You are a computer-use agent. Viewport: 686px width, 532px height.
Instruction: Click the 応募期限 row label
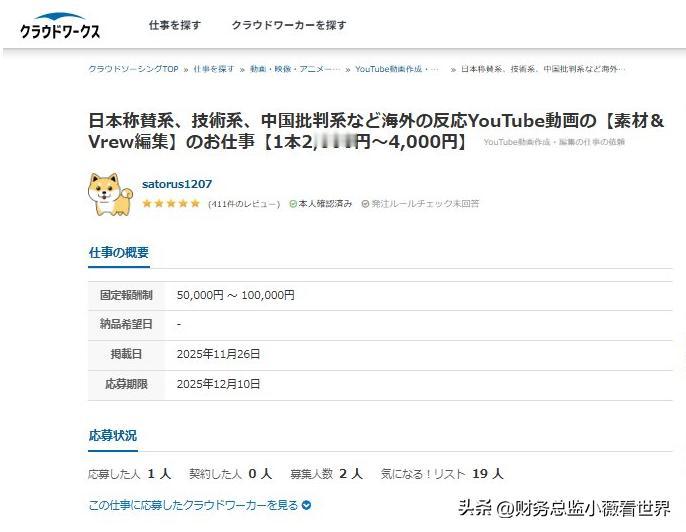point(126,384)
